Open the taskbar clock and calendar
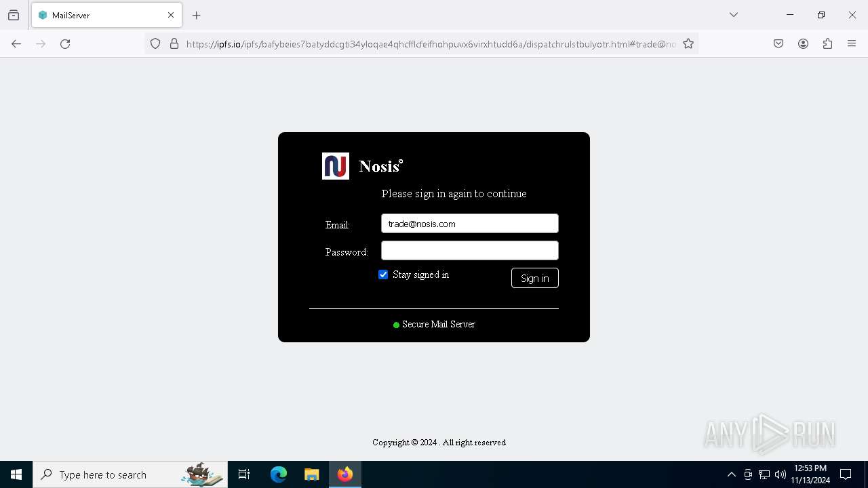Image resolution: width=868 pixels, height=488 pixels. [x=810, y=474]
